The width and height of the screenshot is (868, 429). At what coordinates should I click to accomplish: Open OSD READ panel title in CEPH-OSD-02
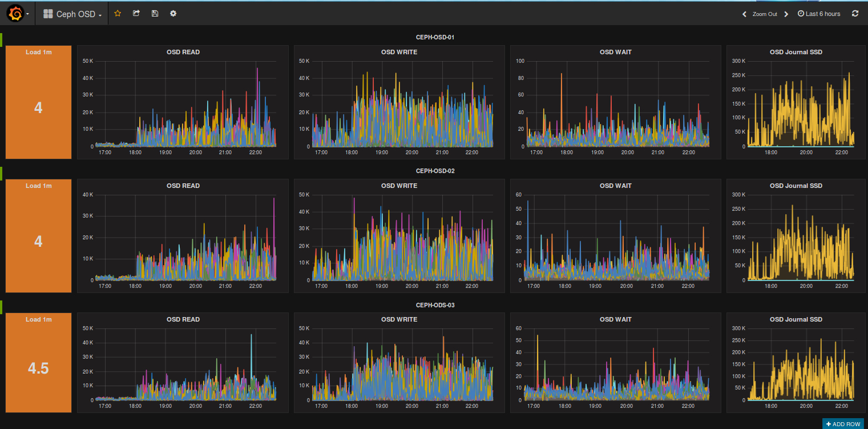(183, 186)
